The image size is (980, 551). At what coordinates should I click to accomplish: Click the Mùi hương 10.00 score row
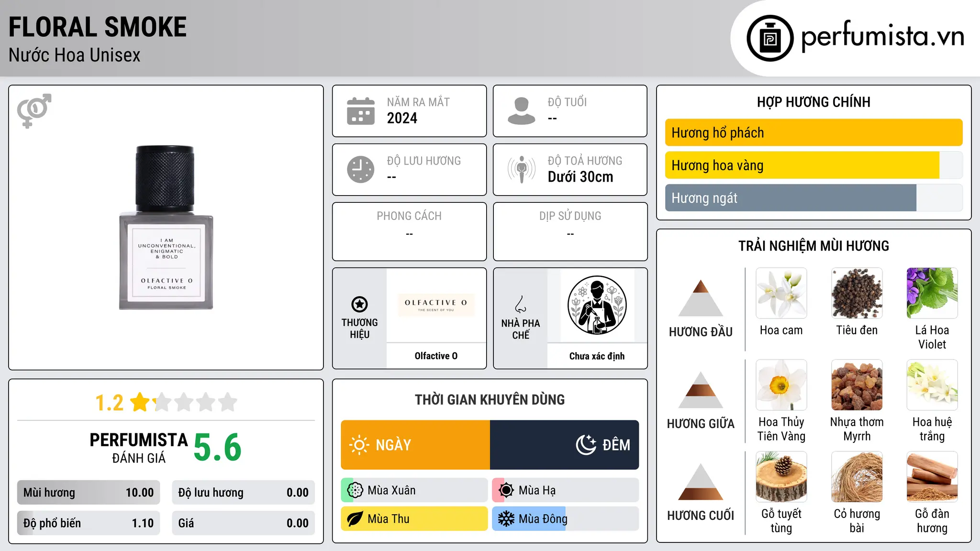pyautogui.click(x=89, y=493)
